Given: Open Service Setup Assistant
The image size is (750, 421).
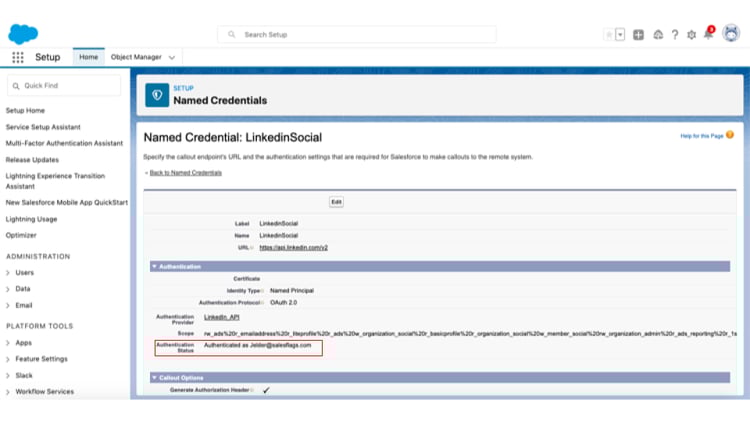Looking at the screenshot, I should (x=43, y=127).
